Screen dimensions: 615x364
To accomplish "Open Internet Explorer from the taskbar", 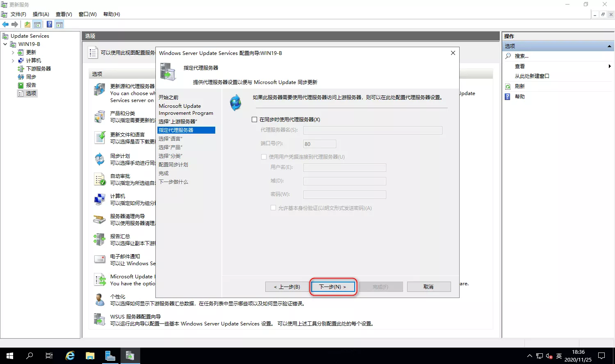I will (70, 355).
